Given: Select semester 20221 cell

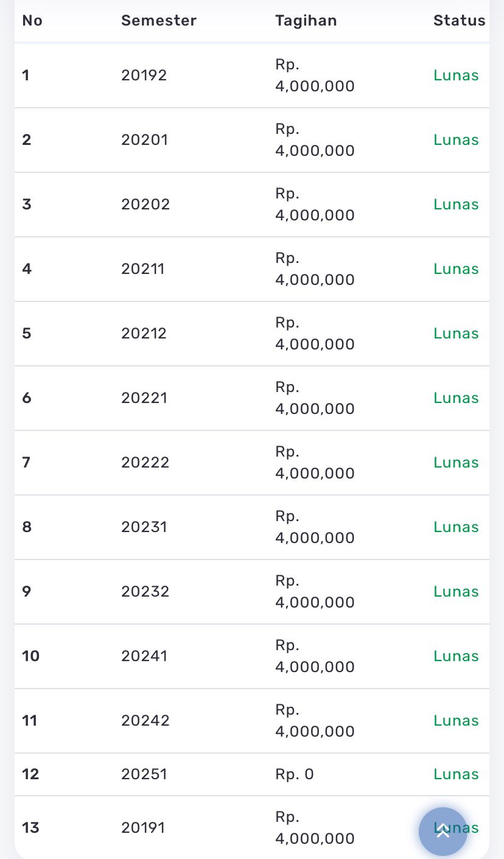Looking at the screenshot, I should pyautogui.click(x=144, y=398).
